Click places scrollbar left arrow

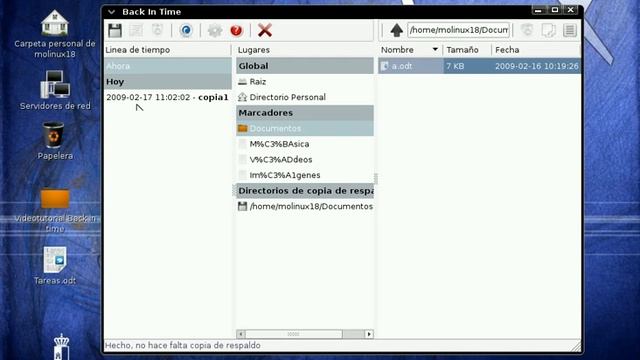[x=241, y=334]
